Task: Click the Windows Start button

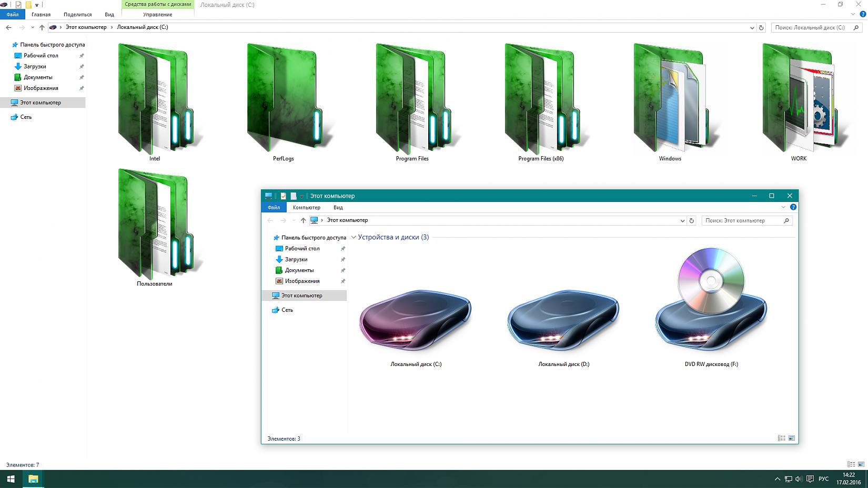Action: (x=11, y=479)
